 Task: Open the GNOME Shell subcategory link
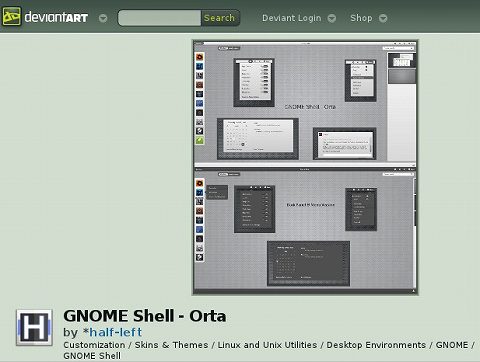pyautogui.click(x=92, y=356)
